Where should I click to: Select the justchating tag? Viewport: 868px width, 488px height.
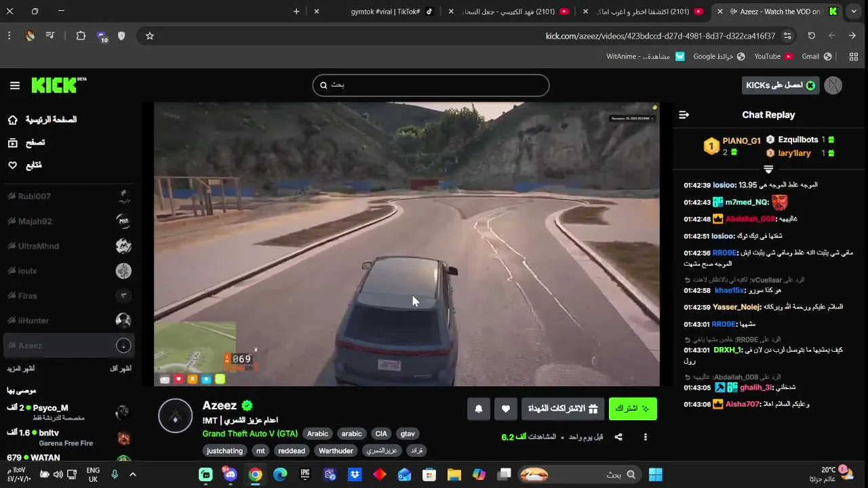(224, 451)
